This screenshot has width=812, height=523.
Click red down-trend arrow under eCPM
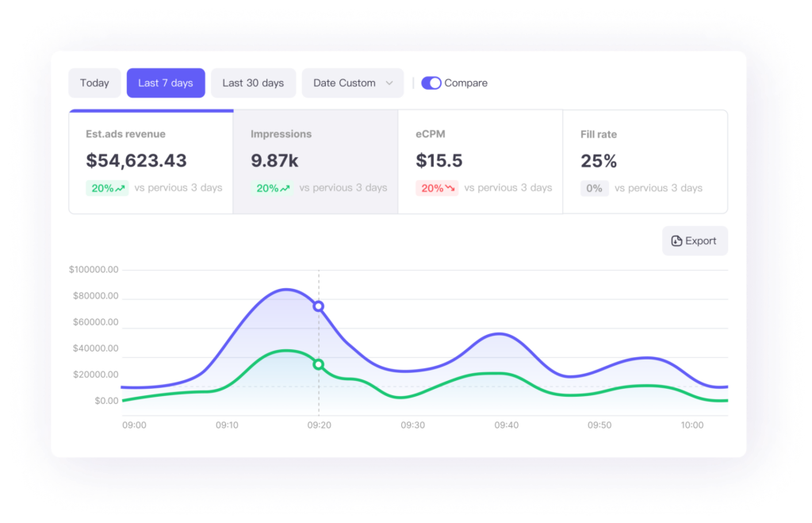coord(450,188)
